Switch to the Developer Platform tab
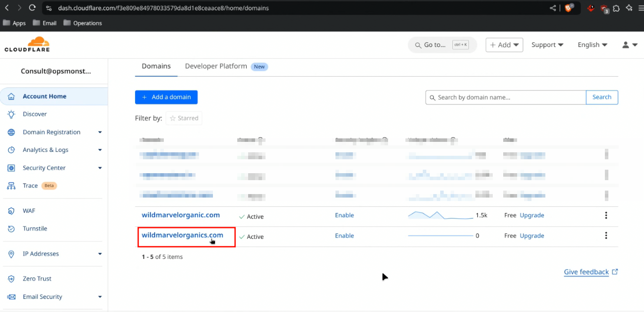The width and height of the screenshot is (644, 312). (x=216, y=66)
